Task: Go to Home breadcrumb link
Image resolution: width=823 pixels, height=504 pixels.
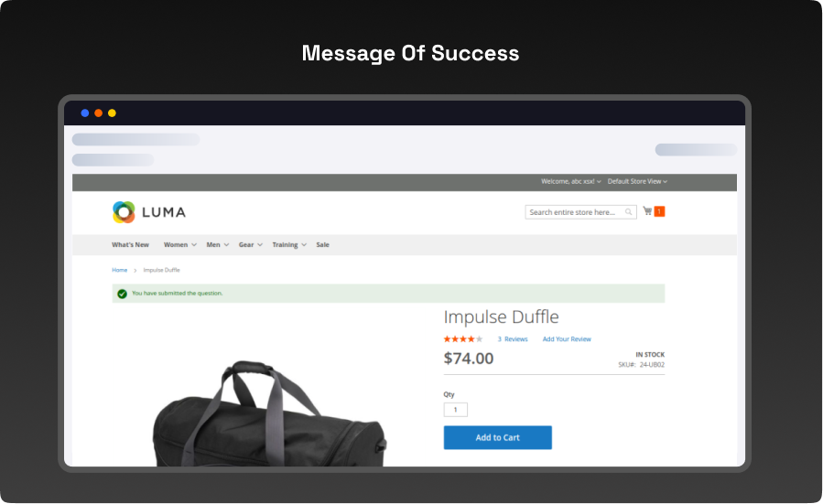Action: (119, 270)
